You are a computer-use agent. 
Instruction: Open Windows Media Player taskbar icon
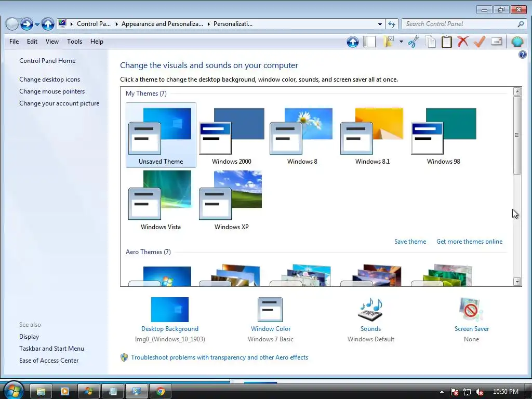pyautogui.click(x=64, y=392)
